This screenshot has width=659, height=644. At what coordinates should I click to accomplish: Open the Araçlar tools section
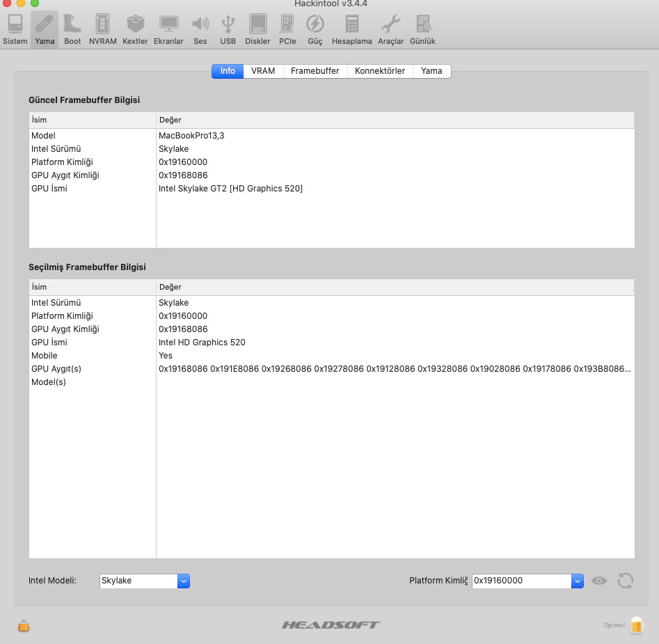point(390,29)
